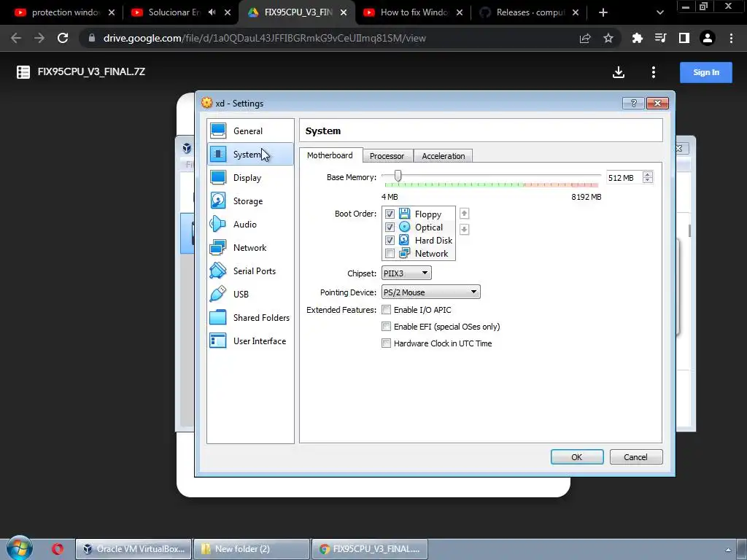Check Network in boot order
The width and height of the screenshot is (747, 560).
point(390,253)
